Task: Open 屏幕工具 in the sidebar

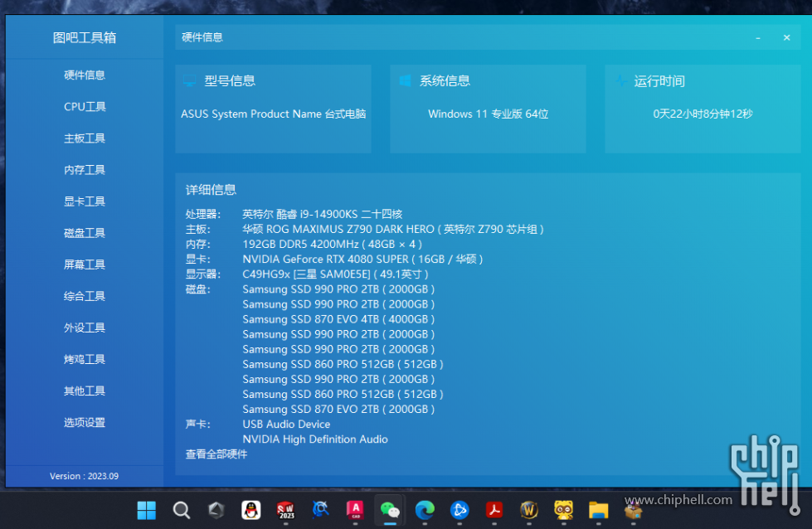Action: pyautogui.click(x=85, y=264)
